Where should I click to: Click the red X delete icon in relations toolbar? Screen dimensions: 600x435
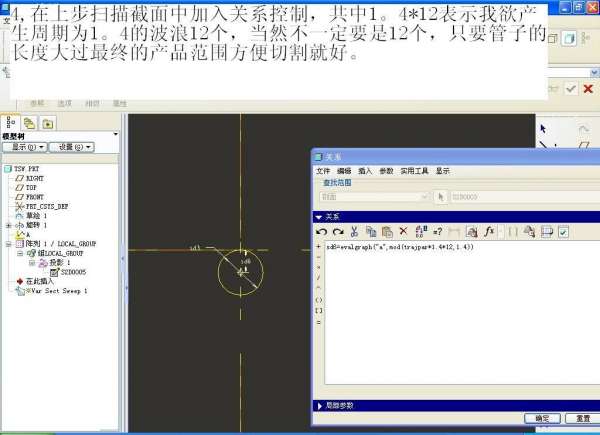(403, 231)
